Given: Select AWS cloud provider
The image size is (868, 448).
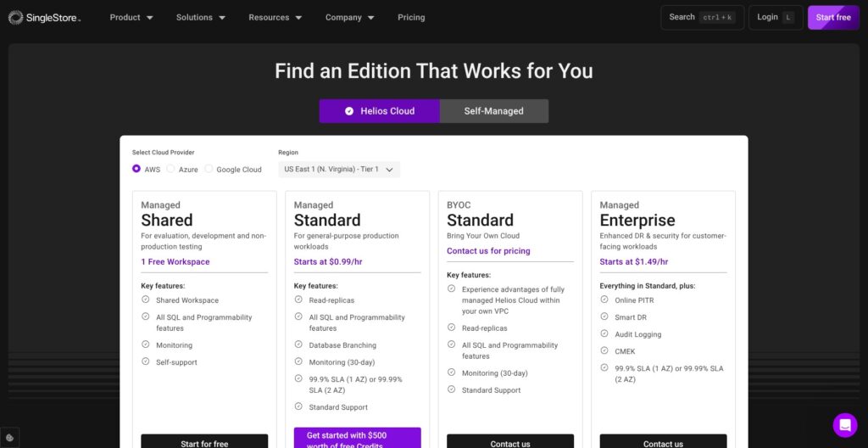Looking at the screenshot, I should pos(136,169).
